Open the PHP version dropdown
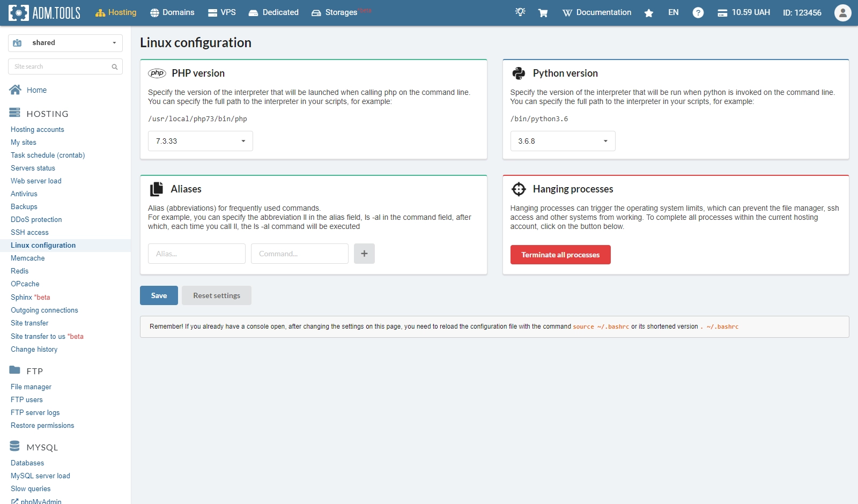This screenshot has height=504, width=858. [200, 141]
